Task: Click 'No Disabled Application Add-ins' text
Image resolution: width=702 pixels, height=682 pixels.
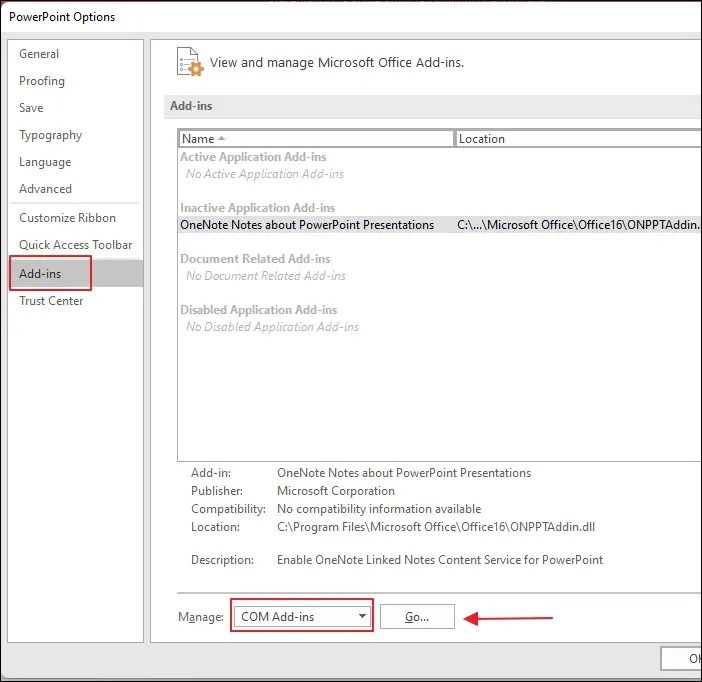Action: [x=272, y=327]
